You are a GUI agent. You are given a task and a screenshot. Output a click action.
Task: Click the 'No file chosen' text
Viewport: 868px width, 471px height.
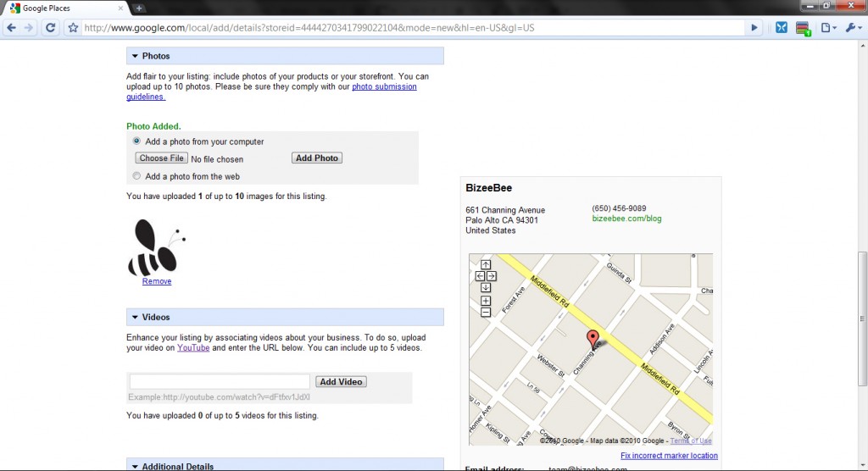[x=217, y=159]
